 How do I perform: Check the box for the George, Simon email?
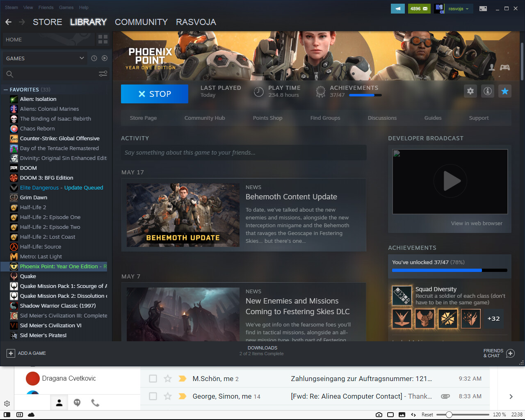point(153,396)
